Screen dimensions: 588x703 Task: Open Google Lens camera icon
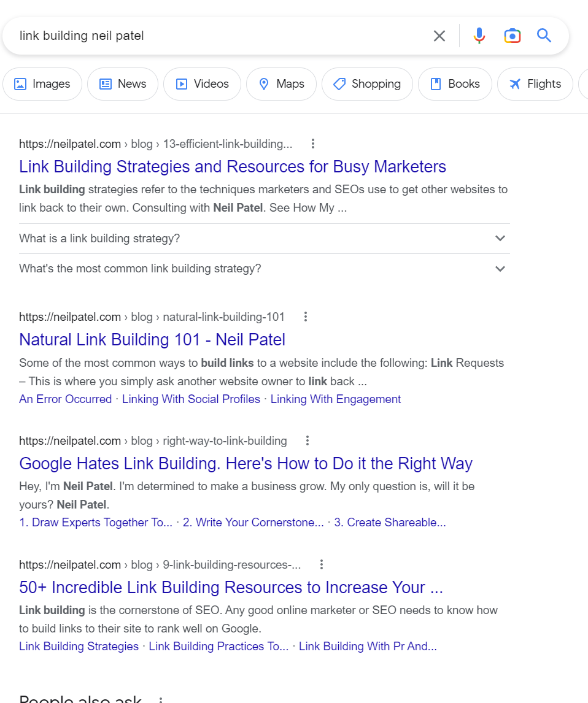point(512,36)
